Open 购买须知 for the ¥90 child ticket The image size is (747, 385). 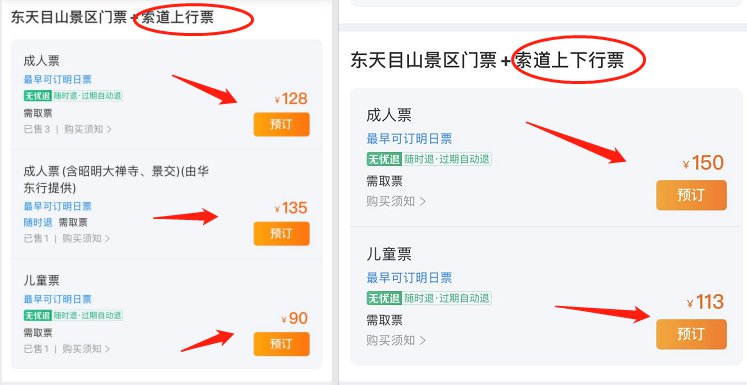86,349
